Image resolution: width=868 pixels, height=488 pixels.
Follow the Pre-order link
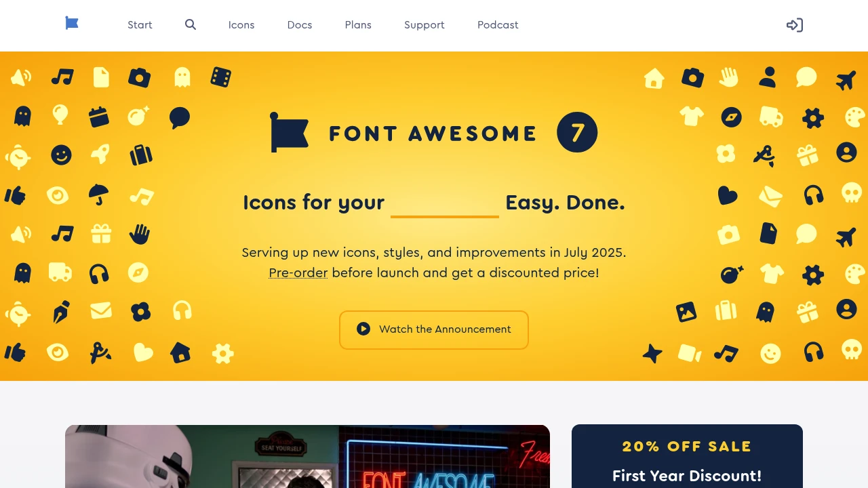coord(298,272)
